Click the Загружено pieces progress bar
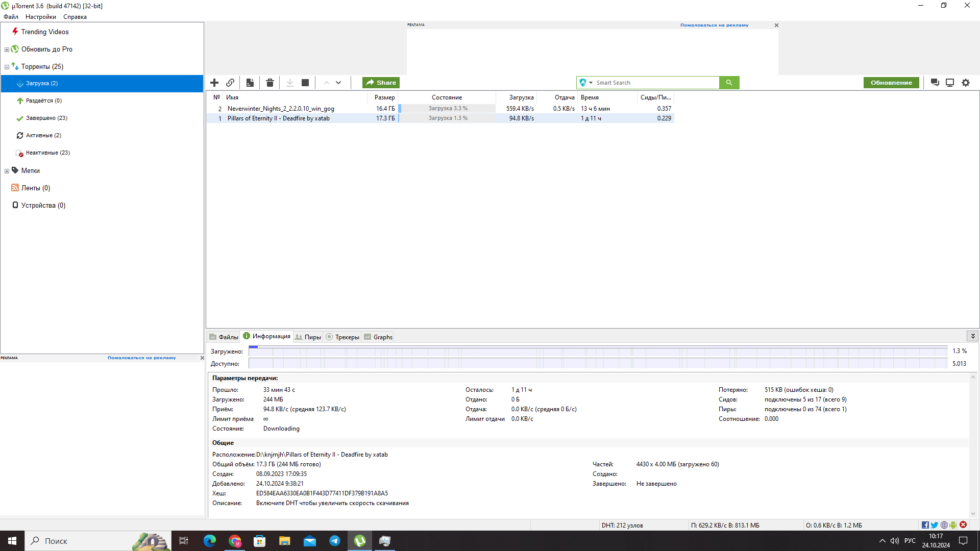 [598, 351]
